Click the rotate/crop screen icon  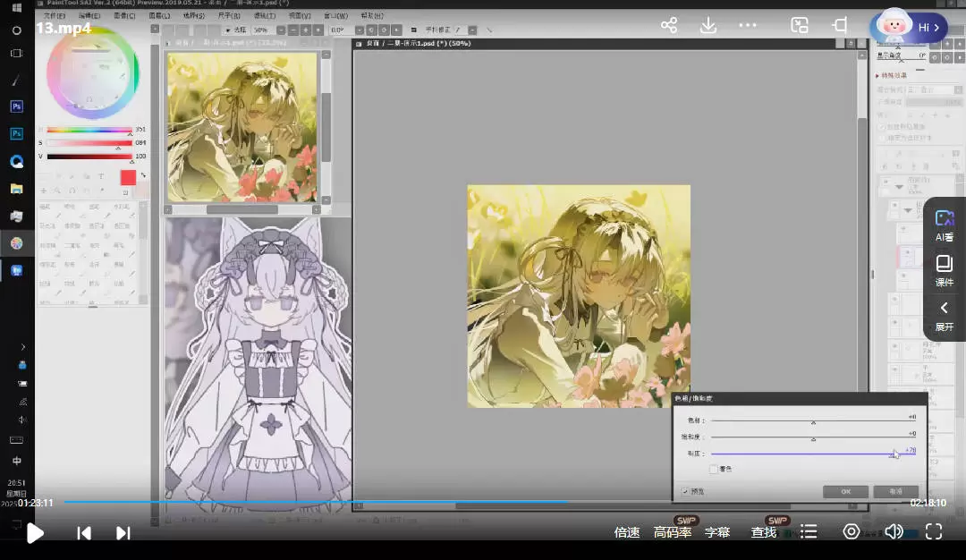(x=840, y=25)
